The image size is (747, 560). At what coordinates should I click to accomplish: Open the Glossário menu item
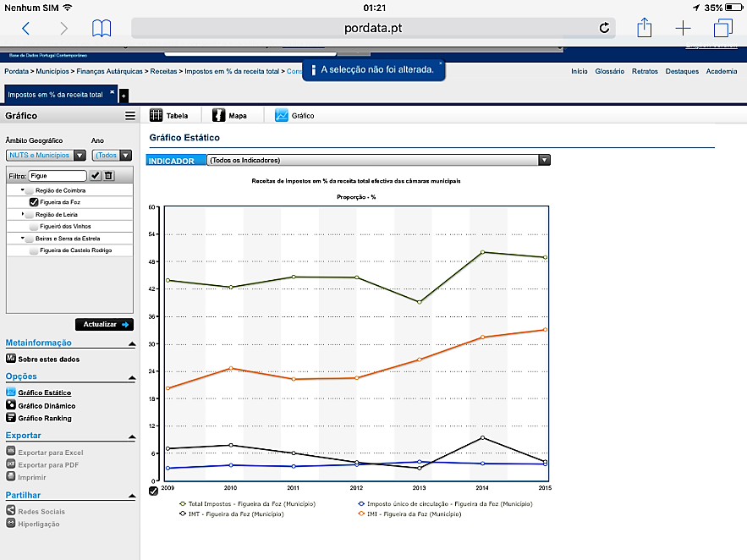coord(609,71)
